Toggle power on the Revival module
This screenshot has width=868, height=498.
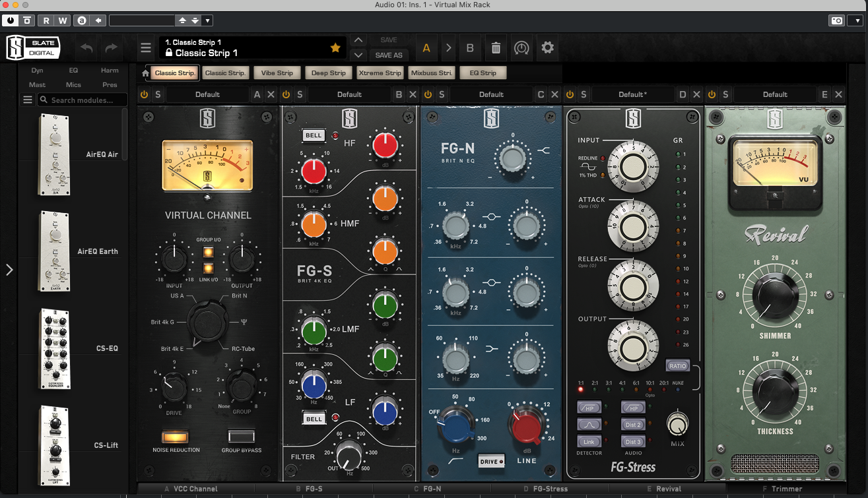click(x=712, y=94)
